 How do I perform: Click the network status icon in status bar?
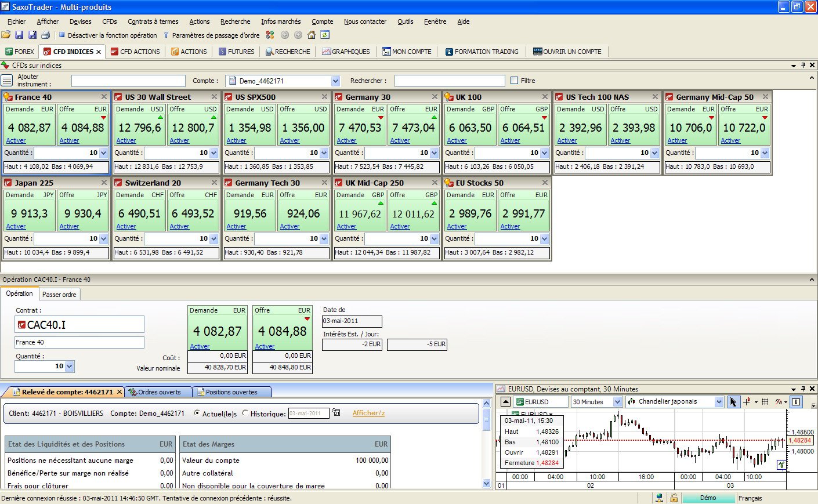coord(660,498)
